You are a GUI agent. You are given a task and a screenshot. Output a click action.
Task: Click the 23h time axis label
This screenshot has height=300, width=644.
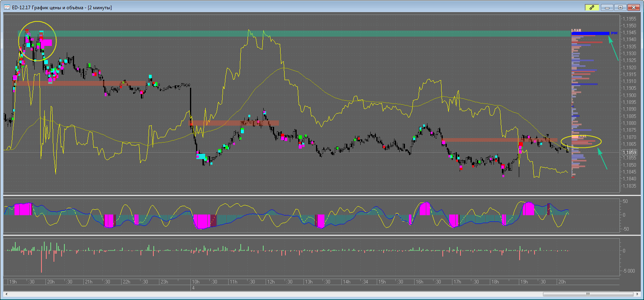coord(164,282)
